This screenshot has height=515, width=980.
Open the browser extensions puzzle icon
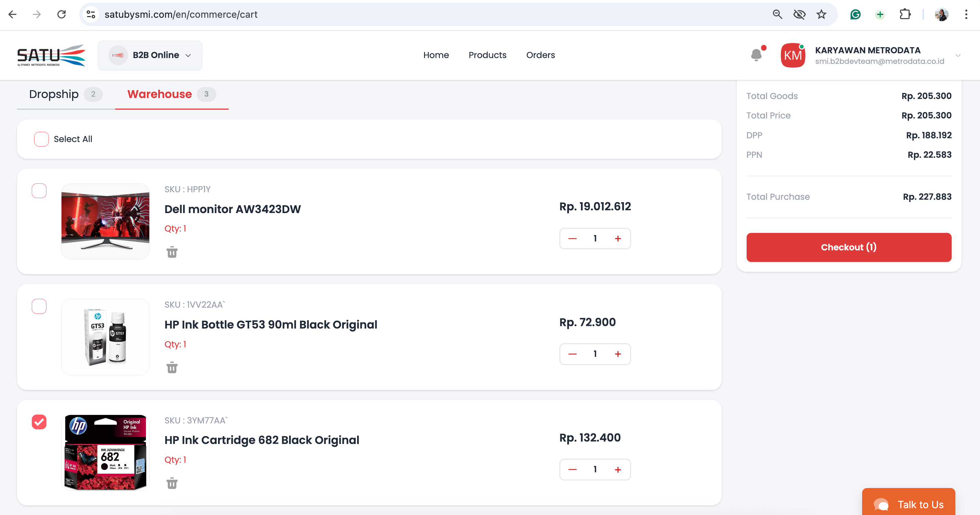click(905, 14)
